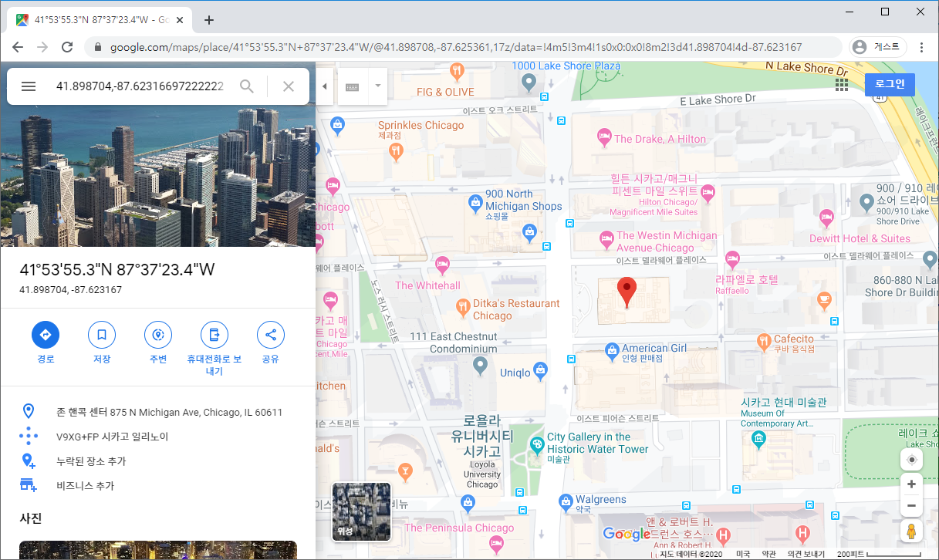Select the 900 North Michigan Shops marker
The image size is (939, 560).
(476, 203)
